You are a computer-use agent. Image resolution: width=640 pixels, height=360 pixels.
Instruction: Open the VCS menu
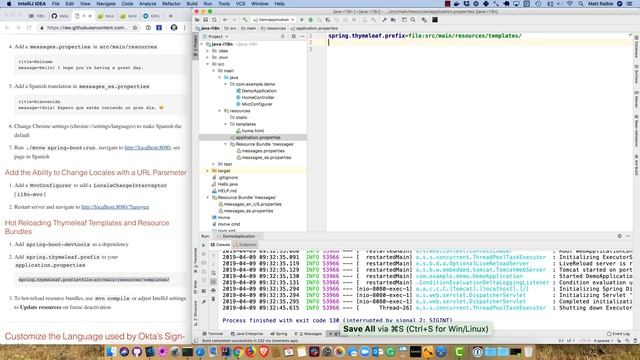(x=240, y=4)
